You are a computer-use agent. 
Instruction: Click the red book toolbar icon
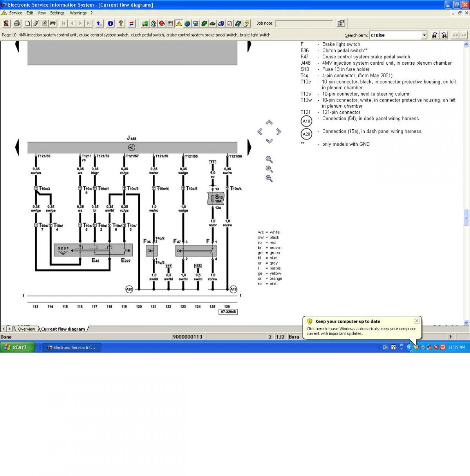tap(162, 24)
